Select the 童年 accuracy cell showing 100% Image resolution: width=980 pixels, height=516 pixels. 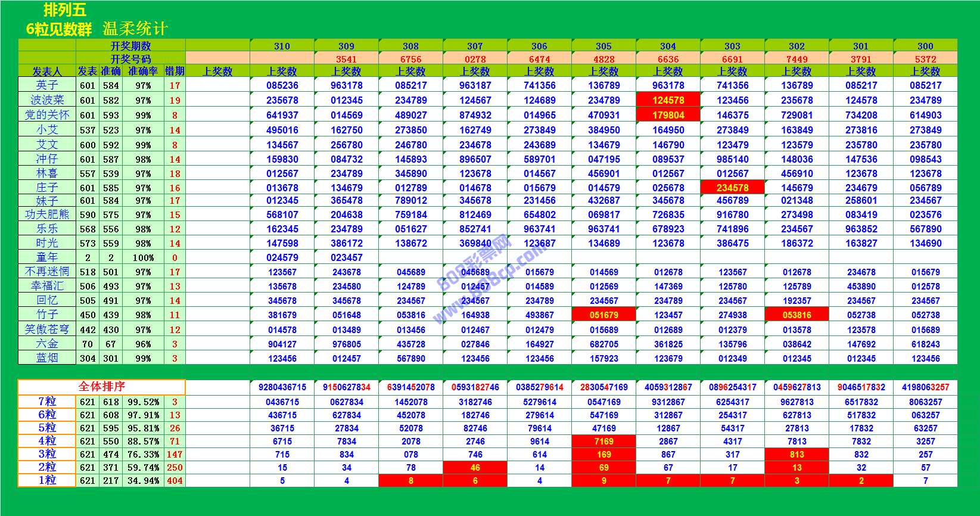pyautogui.click(x=143, y=258)
